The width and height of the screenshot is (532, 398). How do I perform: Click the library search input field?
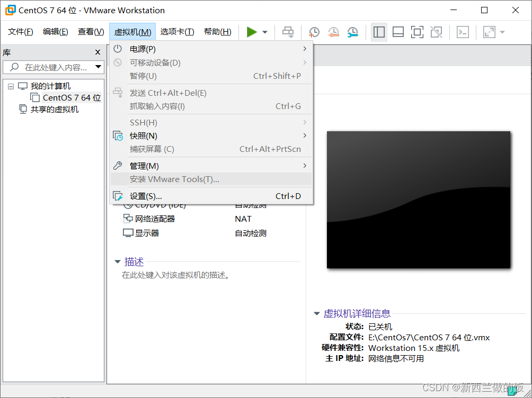54,67
